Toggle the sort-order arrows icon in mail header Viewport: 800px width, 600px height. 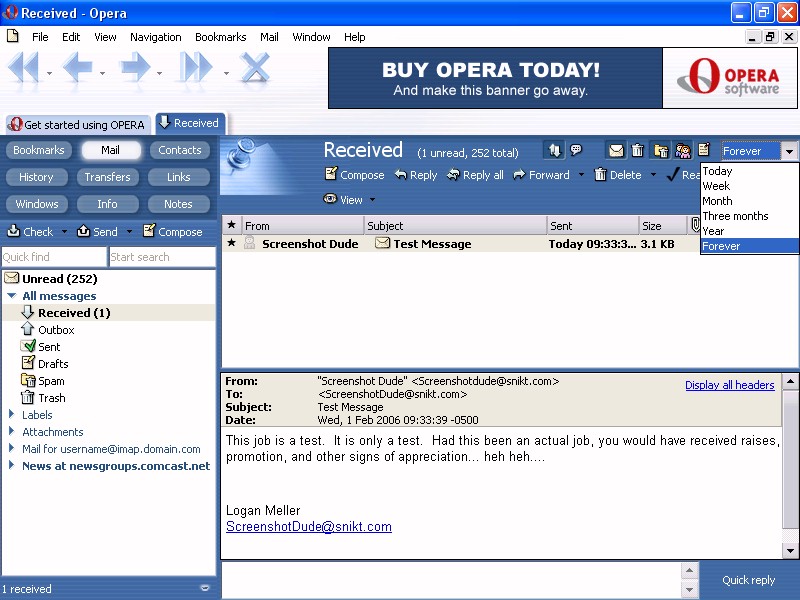554,151
